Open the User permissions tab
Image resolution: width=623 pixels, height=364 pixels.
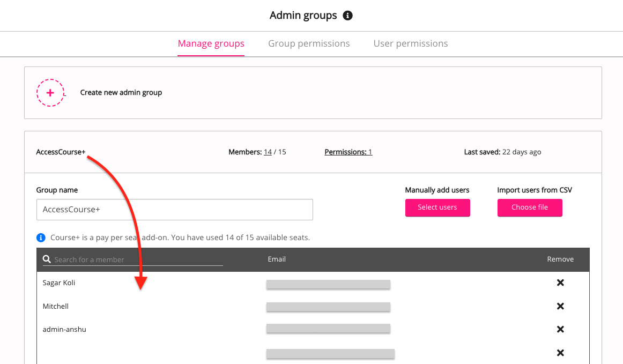coord(411,43)
